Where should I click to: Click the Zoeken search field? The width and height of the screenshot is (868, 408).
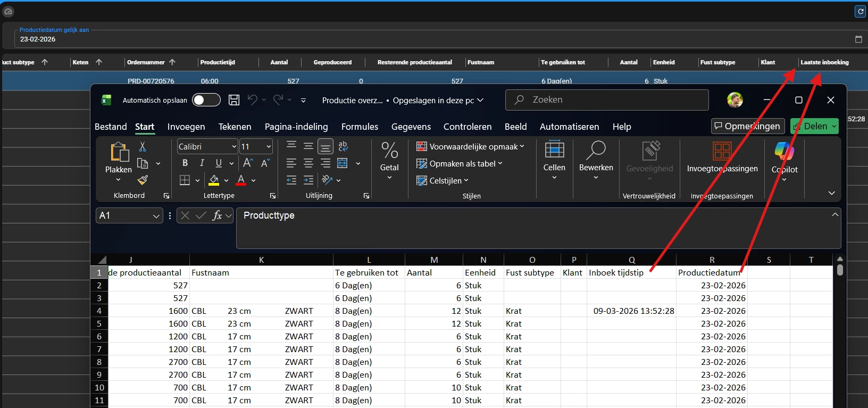pyautogui.click(x=606, y=100)
